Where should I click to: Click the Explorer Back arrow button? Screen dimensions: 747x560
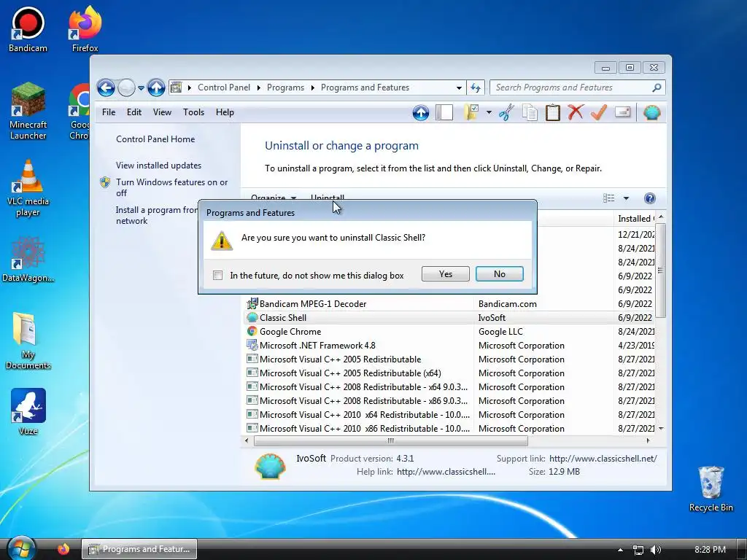pyautogui.click(x=106, y=87)
